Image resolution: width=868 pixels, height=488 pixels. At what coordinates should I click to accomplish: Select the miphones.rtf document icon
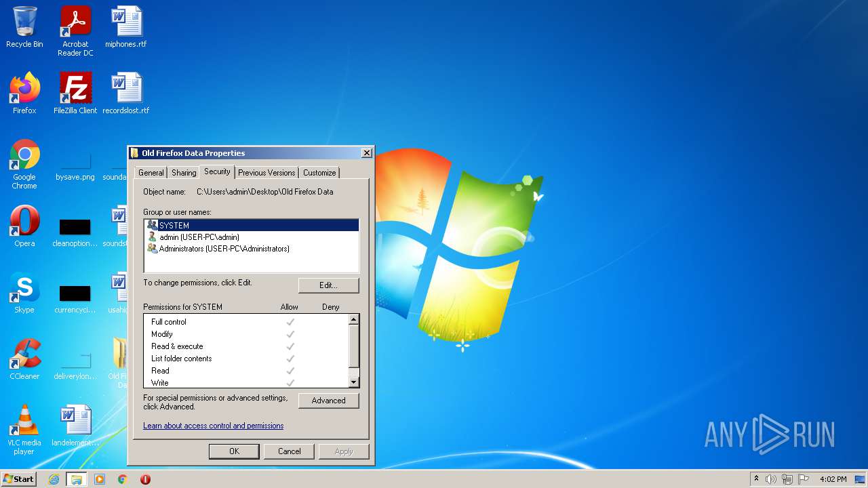pos(126,27)
